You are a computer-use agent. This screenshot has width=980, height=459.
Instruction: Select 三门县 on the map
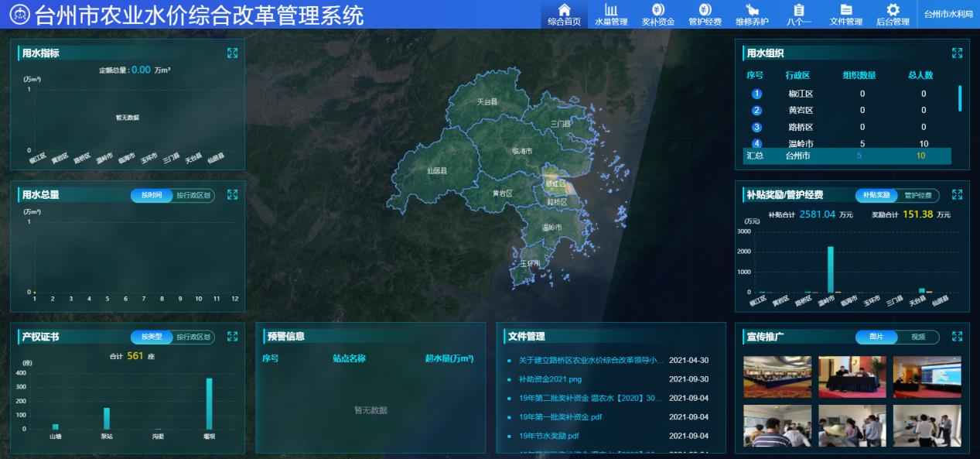pyautogui.click(x=561, y=124)
